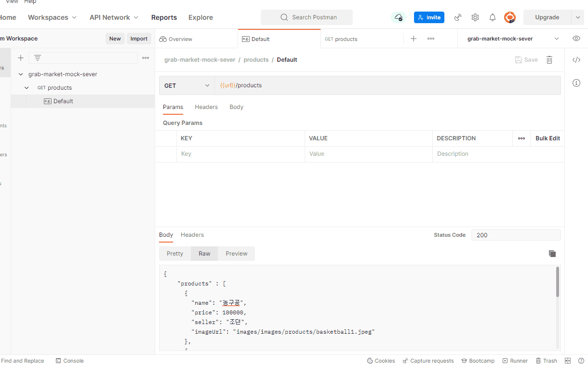Open a new tab with plus icon
588x366 pixels.
(414, 39)
